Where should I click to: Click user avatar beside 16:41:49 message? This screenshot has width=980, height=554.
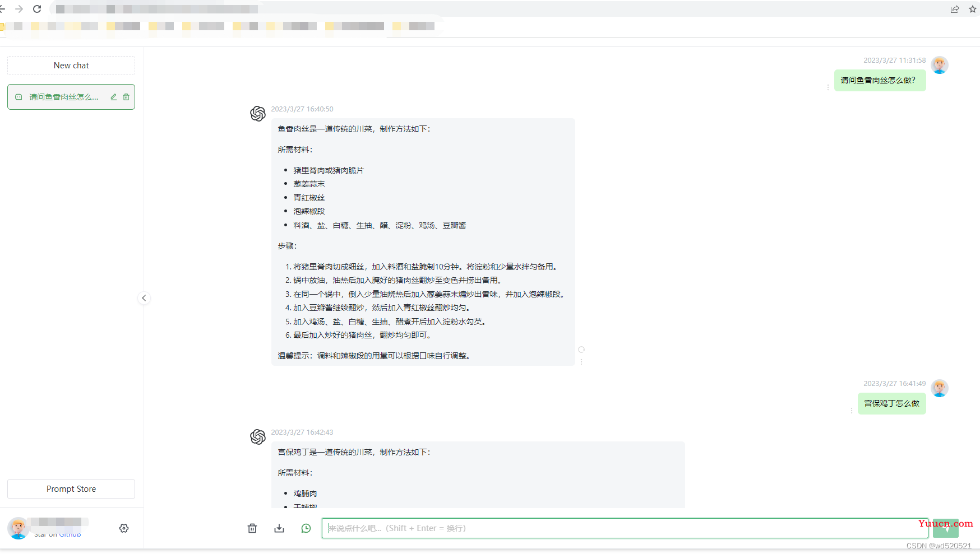pos(940,388)
